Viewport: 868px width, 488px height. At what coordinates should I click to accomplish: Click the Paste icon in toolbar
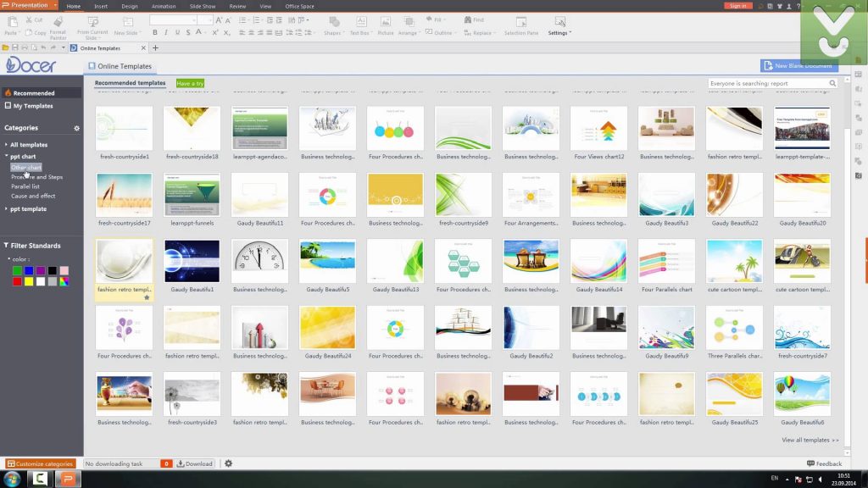tap(12, 22)
